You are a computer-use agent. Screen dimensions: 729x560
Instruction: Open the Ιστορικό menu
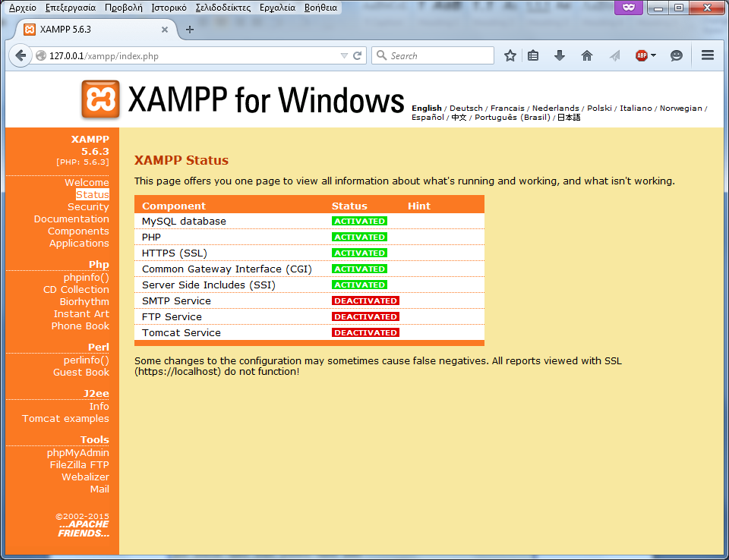tap(169, 8)
